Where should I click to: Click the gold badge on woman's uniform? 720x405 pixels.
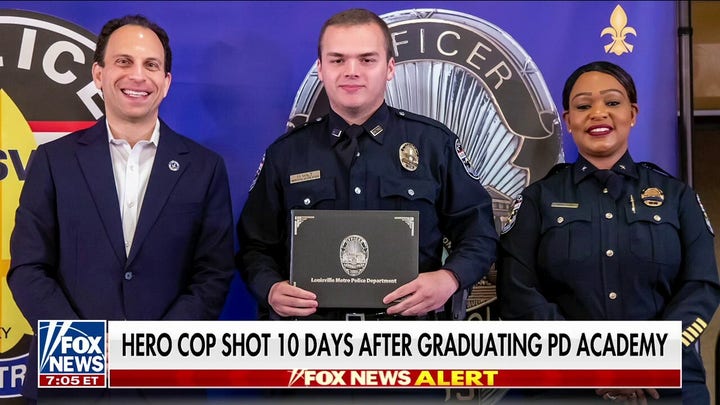(x=652, y=197)
